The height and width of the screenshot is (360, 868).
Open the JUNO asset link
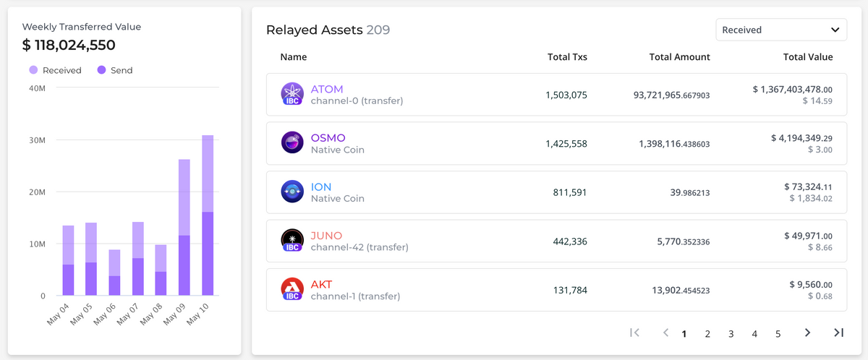[x=326, y=236]
